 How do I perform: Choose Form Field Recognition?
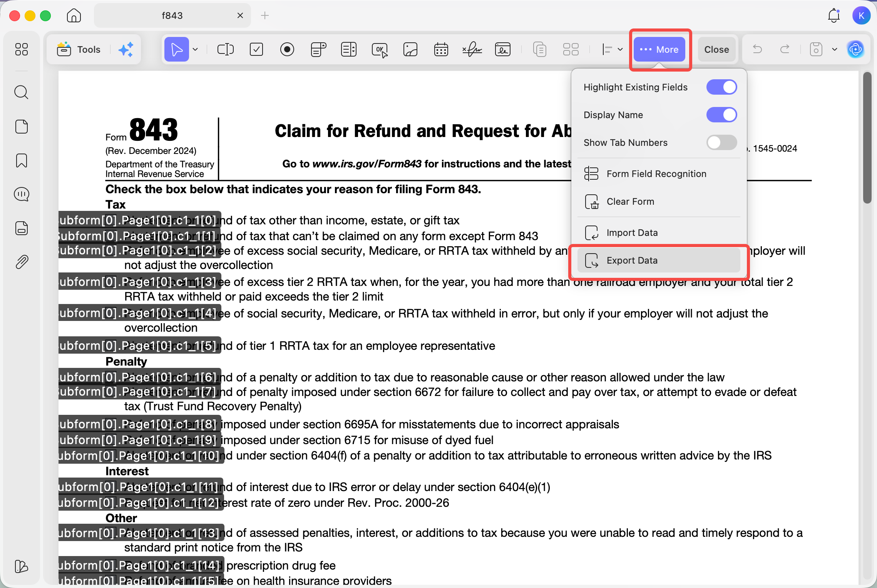659,174
